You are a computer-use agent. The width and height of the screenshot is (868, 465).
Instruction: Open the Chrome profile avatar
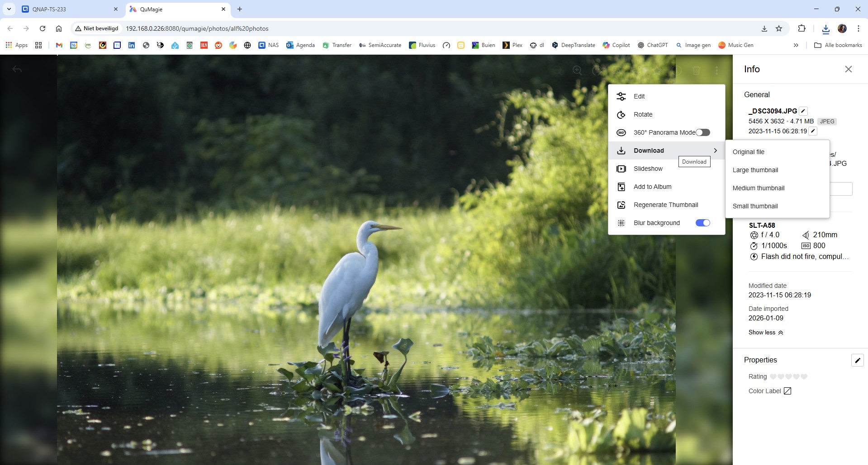coord(842,28)
